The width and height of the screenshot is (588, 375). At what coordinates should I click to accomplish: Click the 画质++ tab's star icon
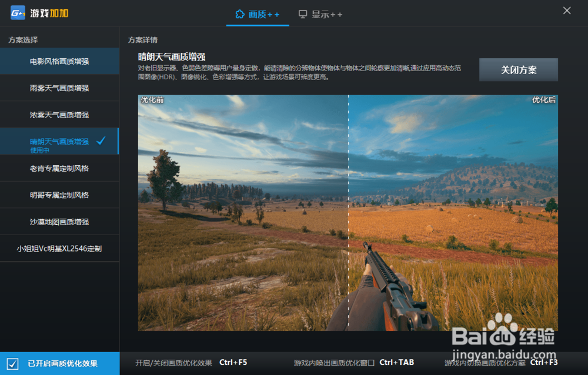[240, 14]
